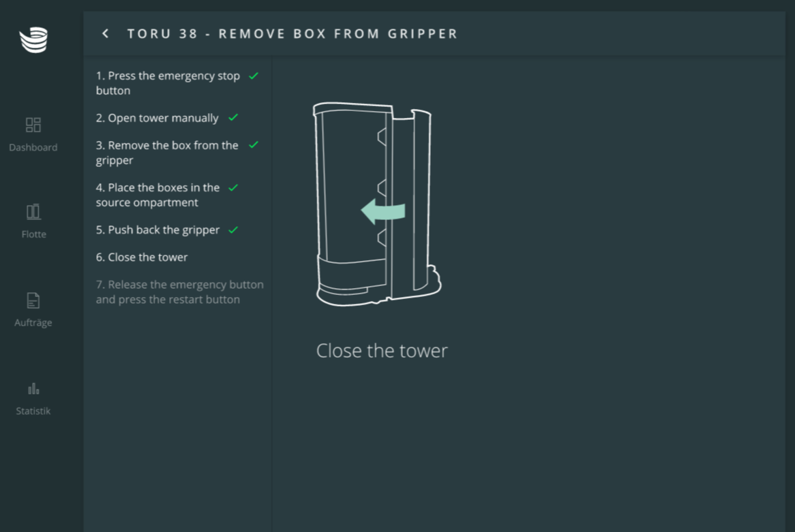Click the Dashboard label in sidebar
Viewport: 795px width, 532px height.
point(33,147)
